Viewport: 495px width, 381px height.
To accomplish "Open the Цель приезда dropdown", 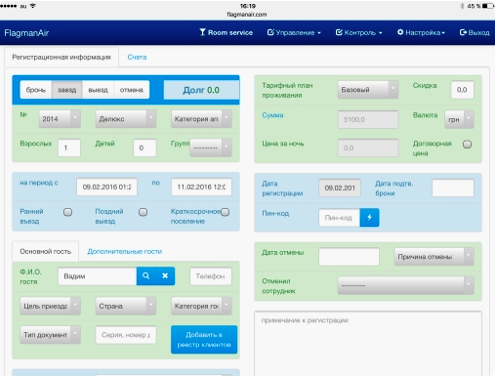I will point(50,306).
